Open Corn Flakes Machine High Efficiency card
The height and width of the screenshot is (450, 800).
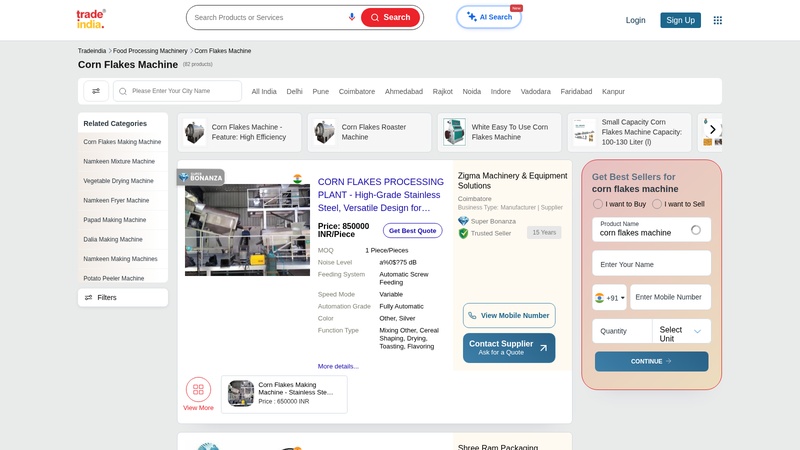click(x=239, y=132)
